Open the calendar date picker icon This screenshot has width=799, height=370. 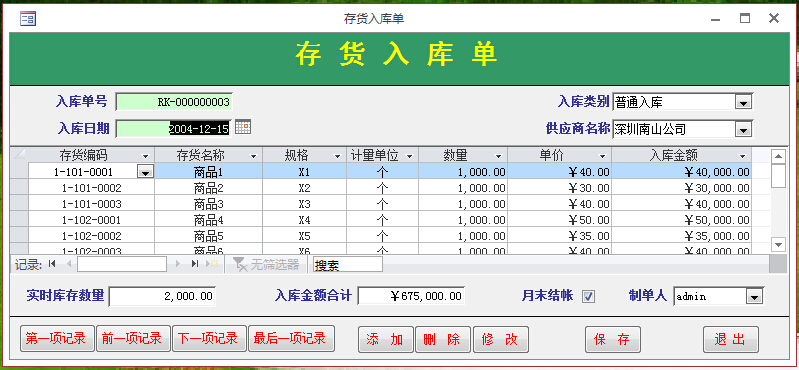(243, 127)
